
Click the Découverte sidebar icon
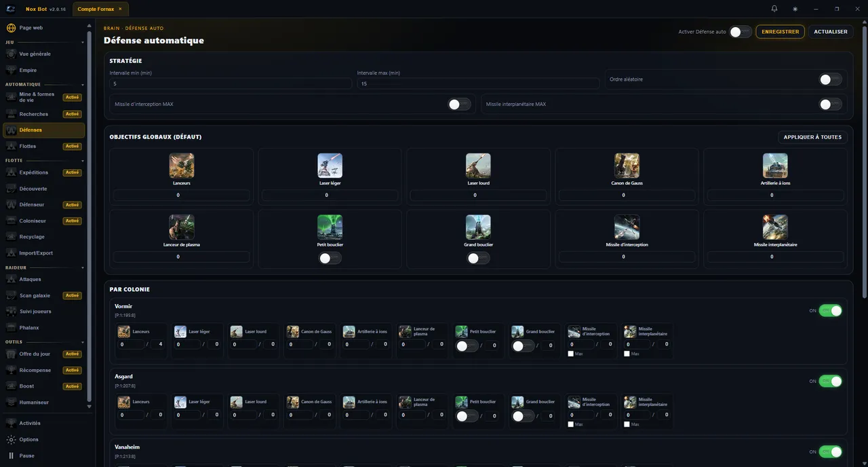pyautogui.click(x=11, y=189)
